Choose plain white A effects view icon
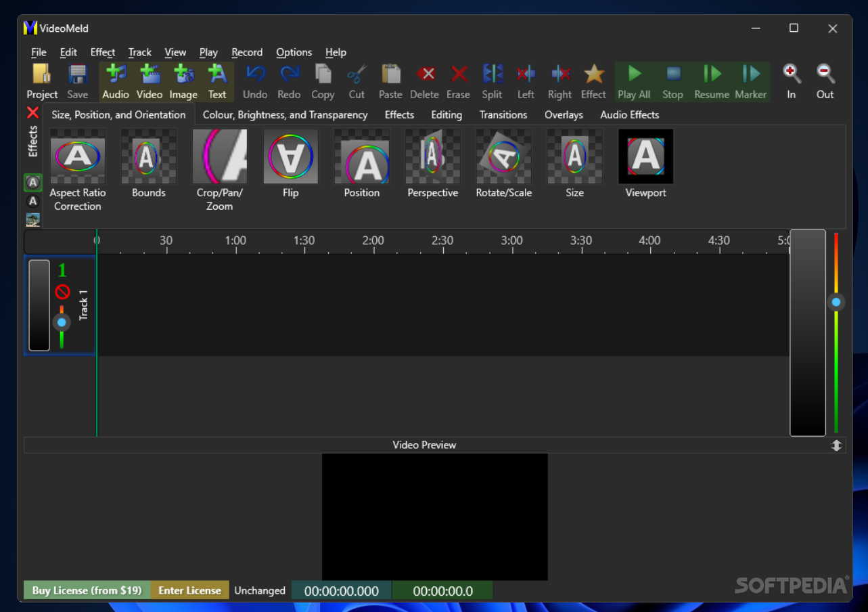The width and height of the screenshot is (868, 612). (x=32, y=201)
